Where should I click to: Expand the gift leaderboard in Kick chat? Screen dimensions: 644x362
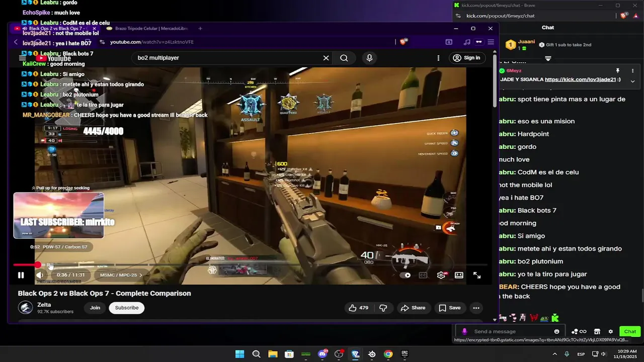coord(548,58)
